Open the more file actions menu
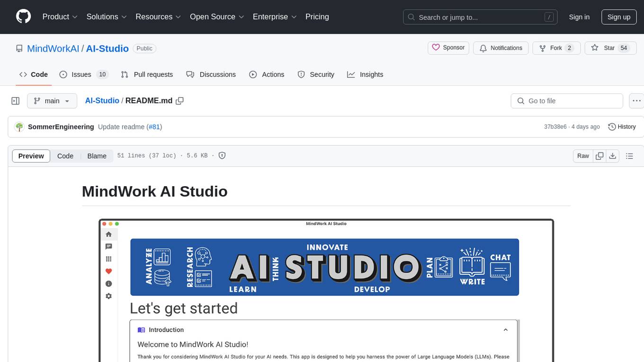 (636, 101)
